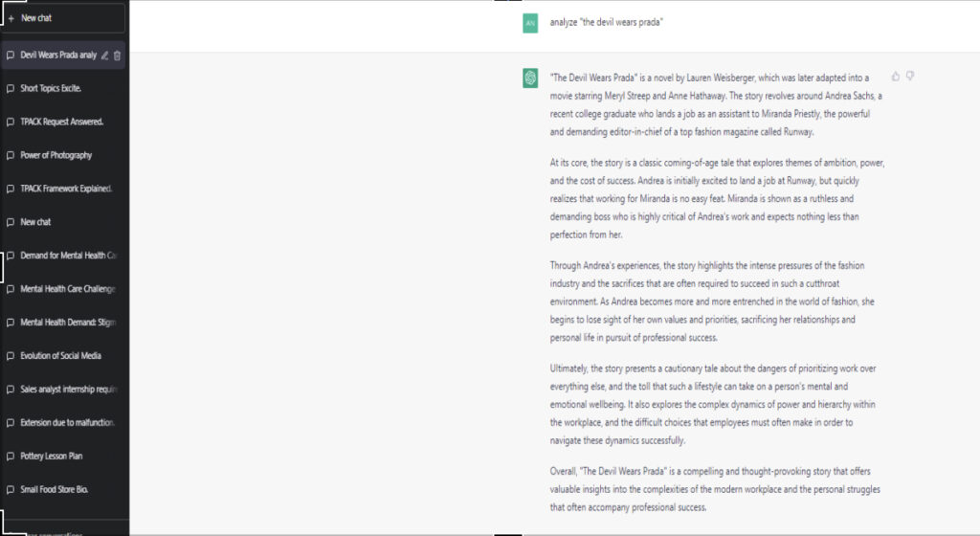Open the Sales analyst internship conversation
The image size is (980, 536).
[63, 390]
